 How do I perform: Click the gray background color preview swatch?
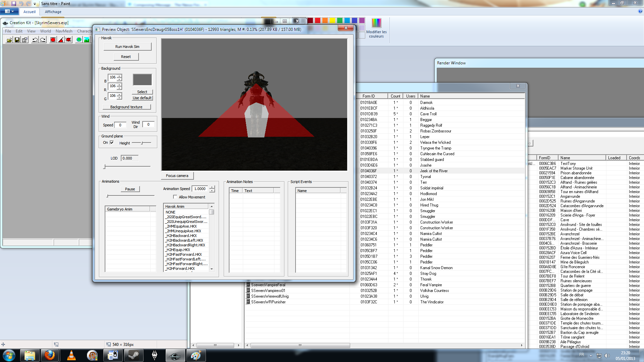point(142,80)
